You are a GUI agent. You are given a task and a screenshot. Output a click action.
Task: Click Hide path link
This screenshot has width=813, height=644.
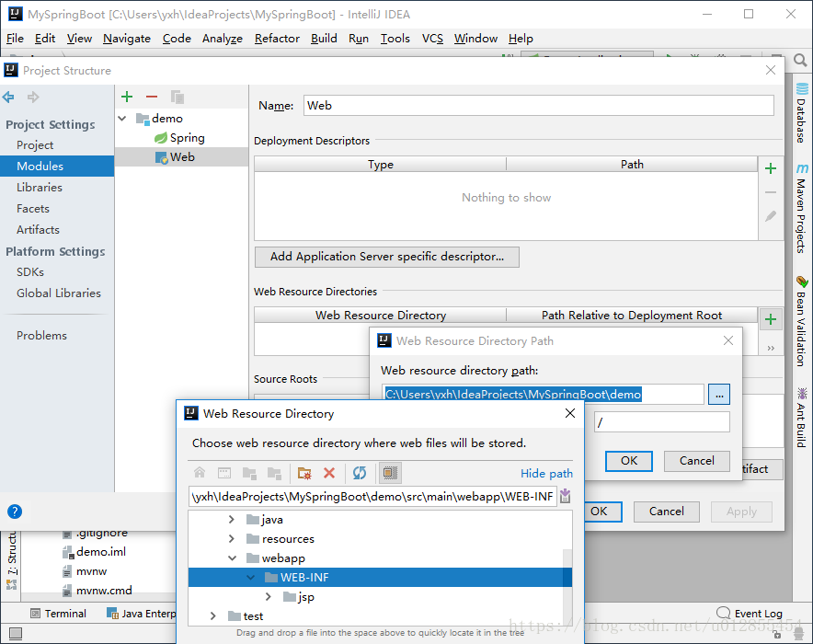[546, 474]
